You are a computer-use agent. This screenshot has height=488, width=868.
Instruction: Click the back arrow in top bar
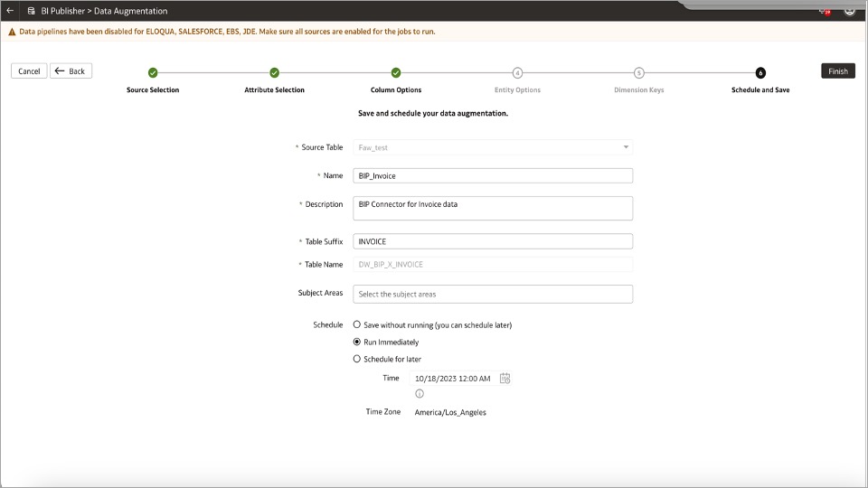point(10,11)
